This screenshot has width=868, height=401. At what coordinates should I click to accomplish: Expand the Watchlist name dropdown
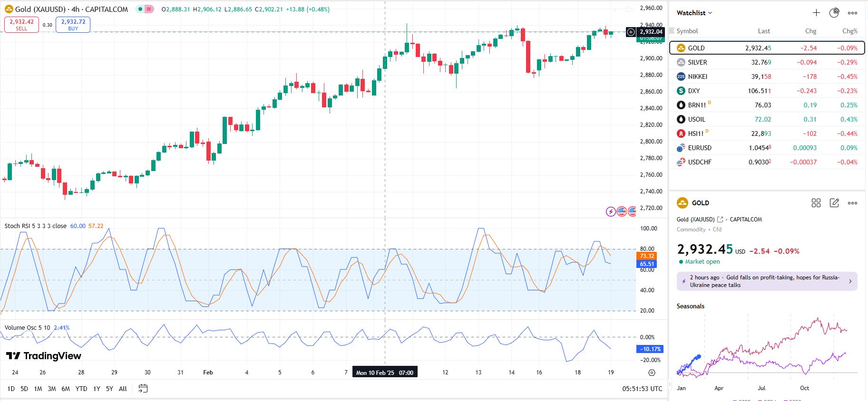[x=694, y=13]
